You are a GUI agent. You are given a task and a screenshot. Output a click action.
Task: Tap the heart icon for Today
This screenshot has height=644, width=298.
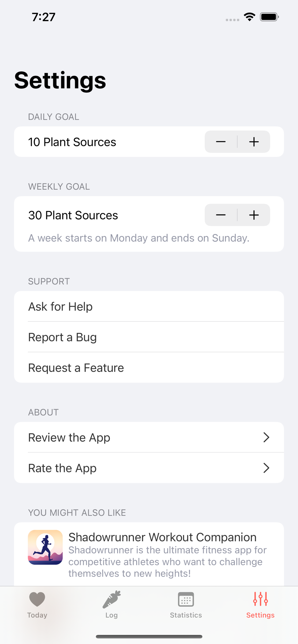[37, 599]
